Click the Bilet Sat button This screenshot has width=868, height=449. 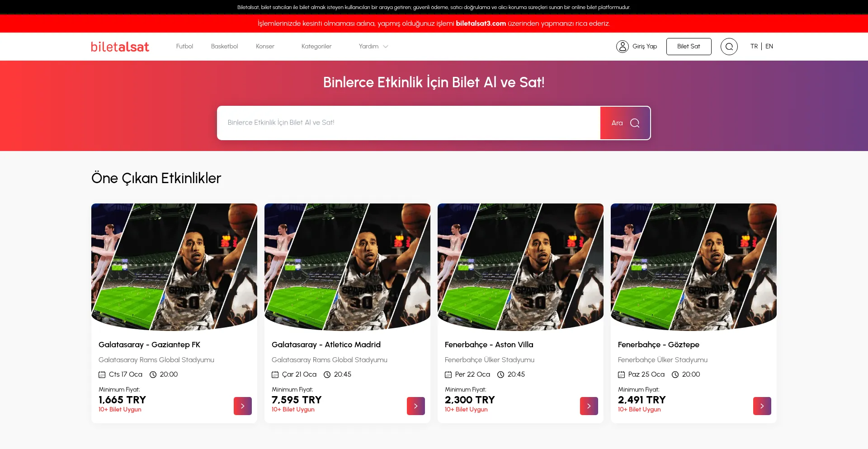pos(689,46)
